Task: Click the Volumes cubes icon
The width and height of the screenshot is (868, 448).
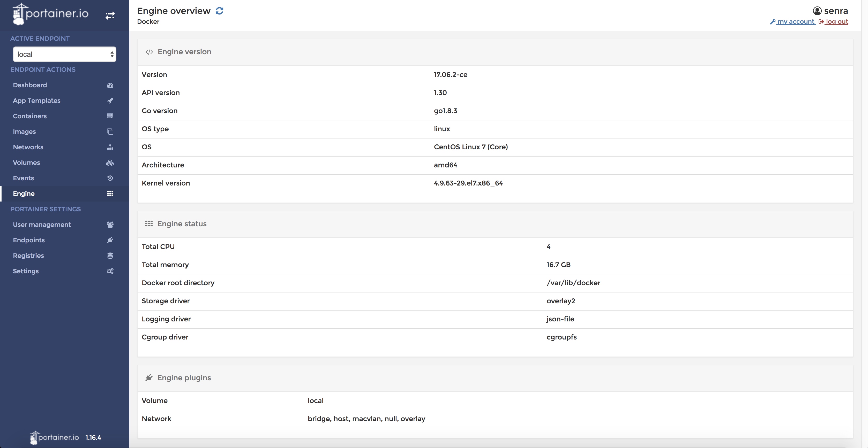Action: click(110, 163)
